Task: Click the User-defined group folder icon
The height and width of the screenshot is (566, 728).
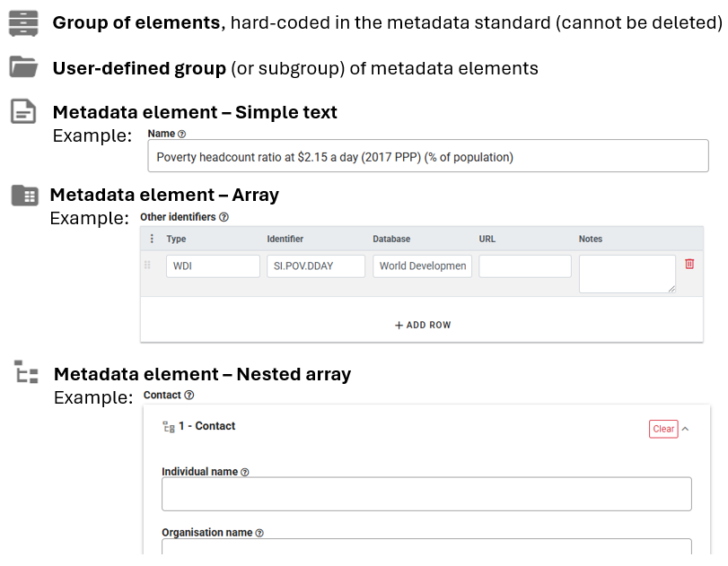Action: 24,67
